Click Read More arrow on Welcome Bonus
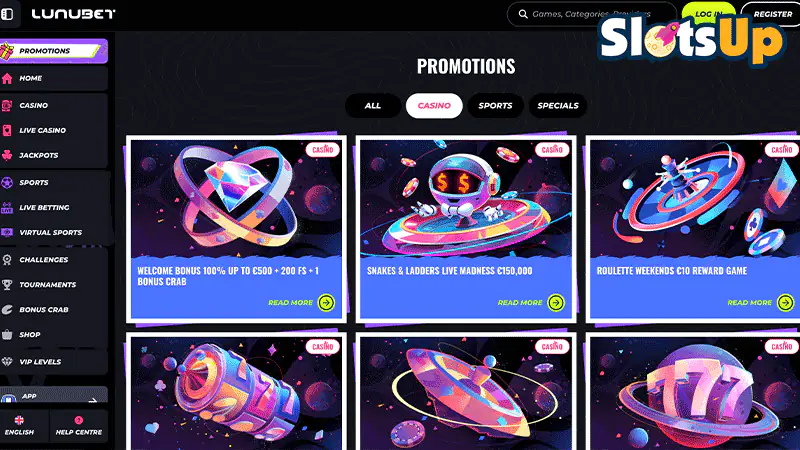Screen dimensions: 800x450 pyautogui.click(x=327, y=303)
